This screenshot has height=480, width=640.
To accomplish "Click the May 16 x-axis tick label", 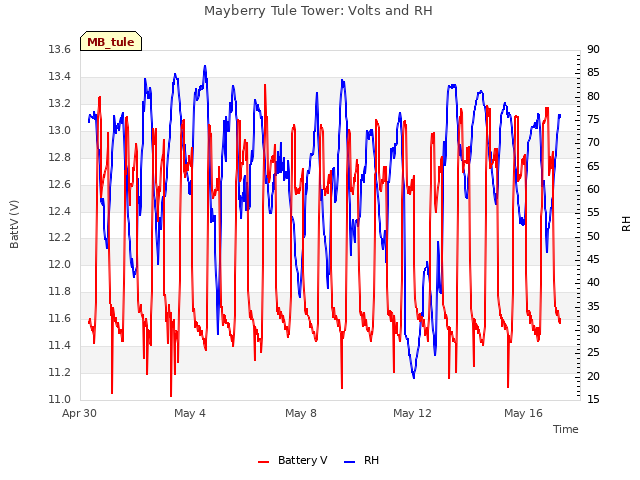I will tap(523, 413).
